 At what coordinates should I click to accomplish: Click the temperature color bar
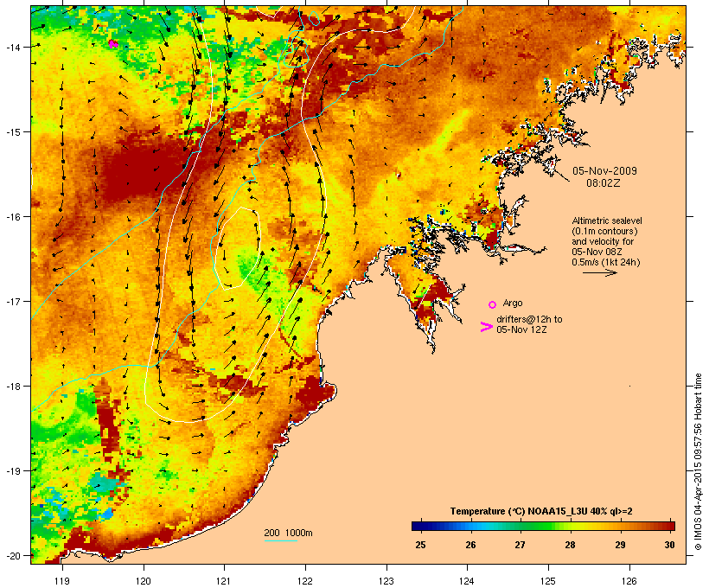tap(543, 526)
